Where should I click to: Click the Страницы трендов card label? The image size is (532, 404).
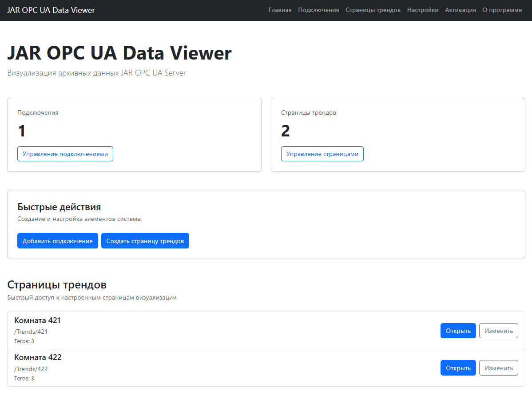click(x=309, y=113)
